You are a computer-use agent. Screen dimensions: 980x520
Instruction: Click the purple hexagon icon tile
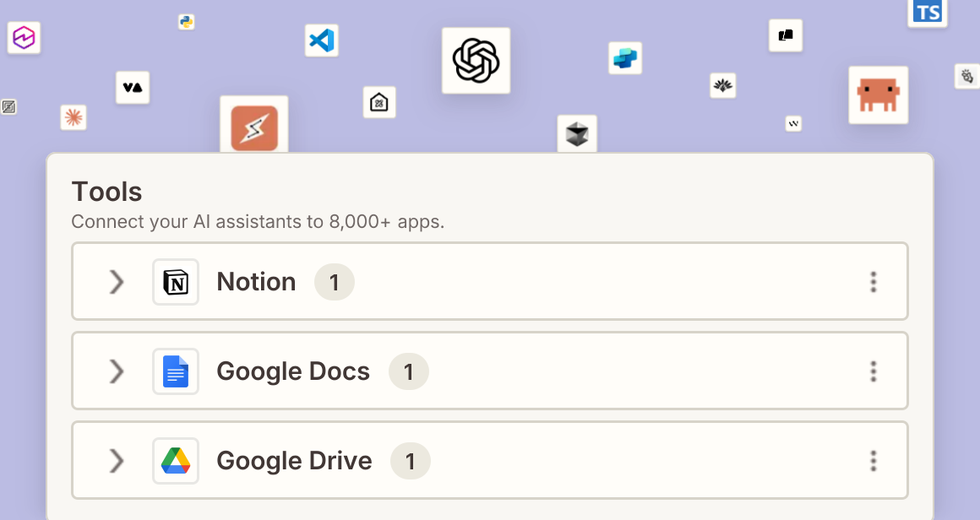[x=24, y=37]
